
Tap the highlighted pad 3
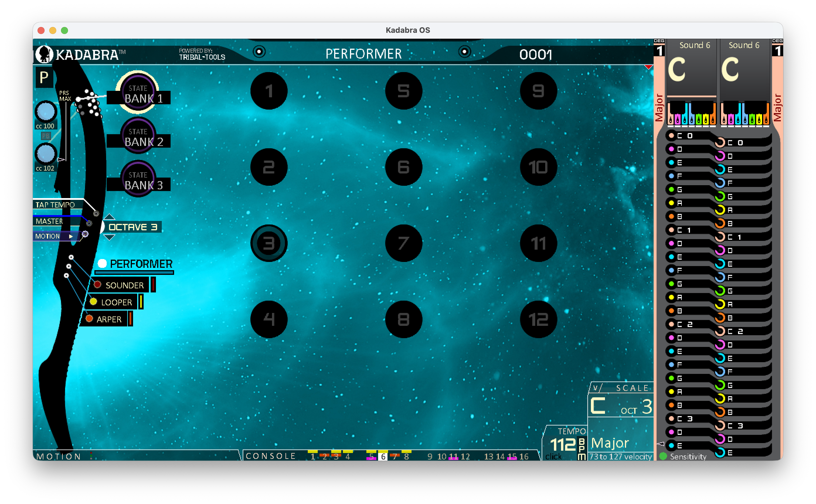pyautogui.click(x=269, y=243)
